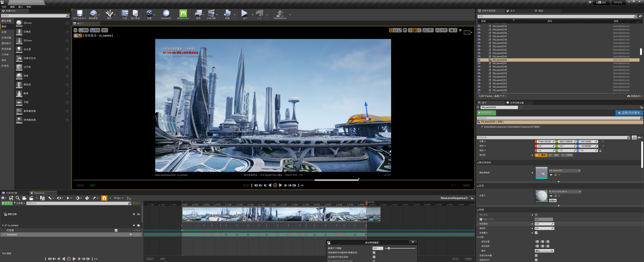This screenshot has height=262, width=644.
Task: Open the Track (轨道) add dropdown
Action: (x=7, y=203)
